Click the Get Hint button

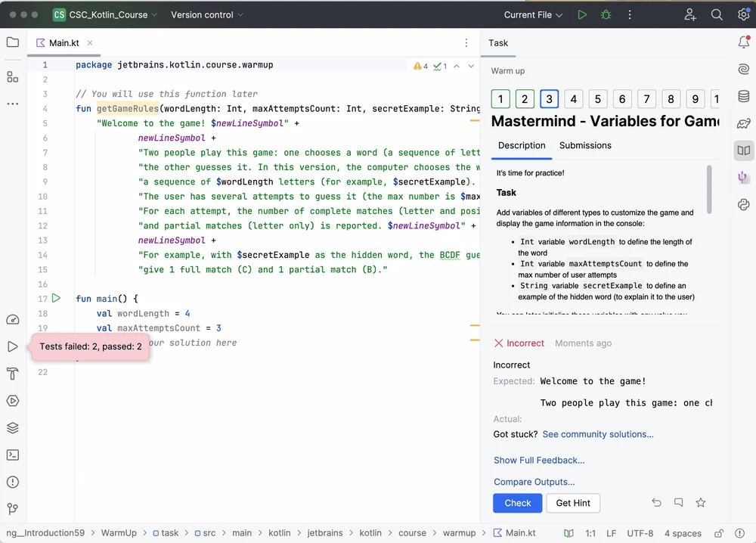tap(573, 503)
